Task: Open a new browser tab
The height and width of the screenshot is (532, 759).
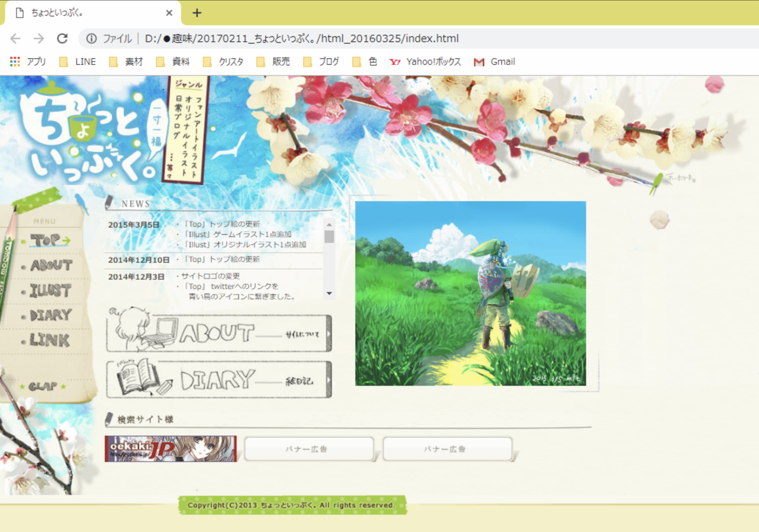Action: coord(197,13)
